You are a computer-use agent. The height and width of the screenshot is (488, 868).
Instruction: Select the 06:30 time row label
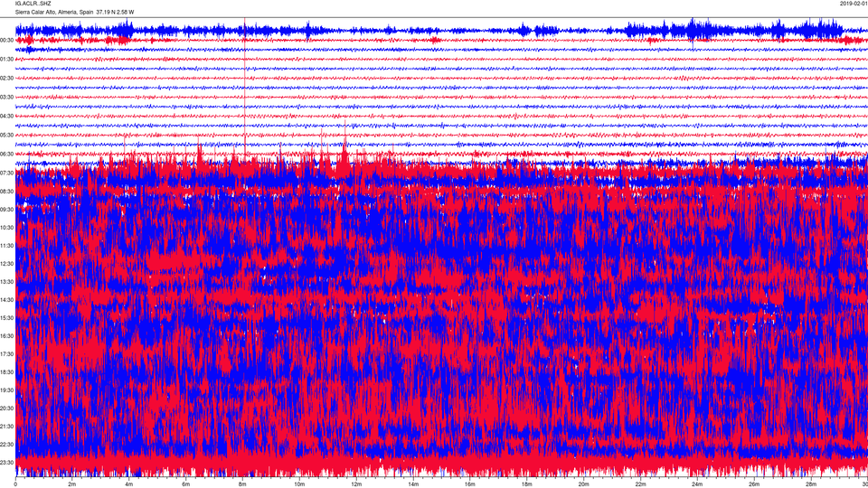coord(6,155)
